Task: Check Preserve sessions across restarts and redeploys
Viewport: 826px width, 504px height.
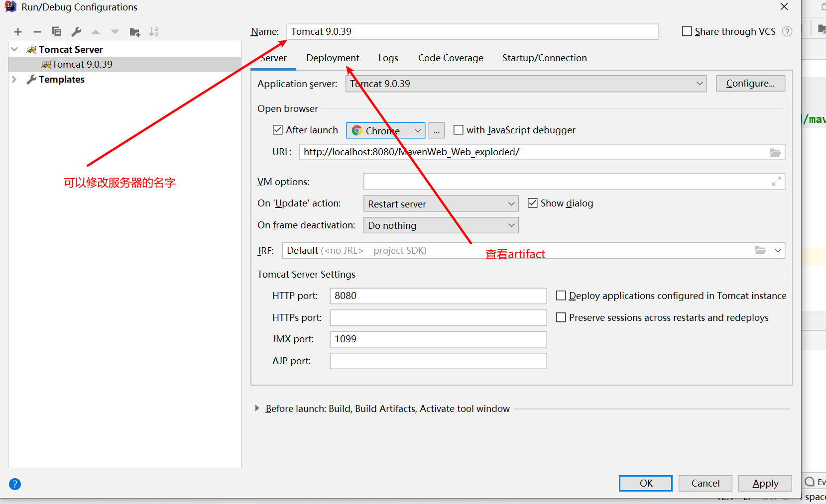Action: 561,317
